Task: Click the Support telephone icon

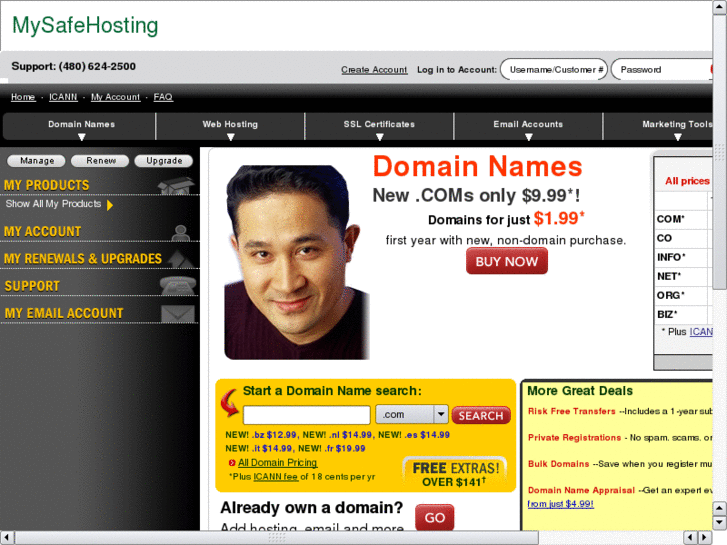Action: (x=178, y=286)
